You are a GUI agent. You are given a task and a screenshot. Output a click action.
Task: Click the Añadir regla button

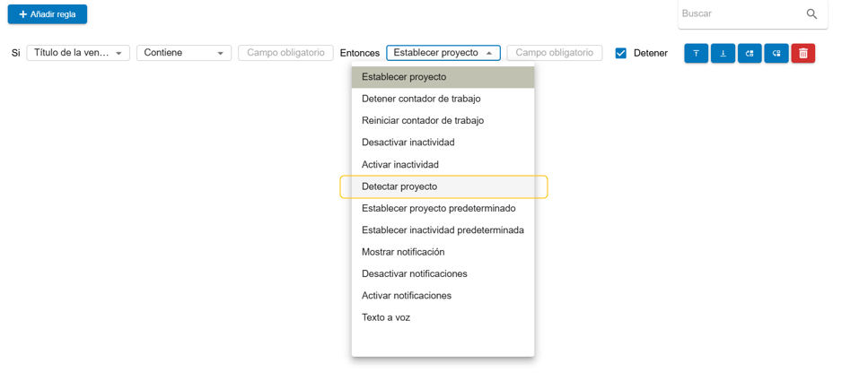(48, 14)
